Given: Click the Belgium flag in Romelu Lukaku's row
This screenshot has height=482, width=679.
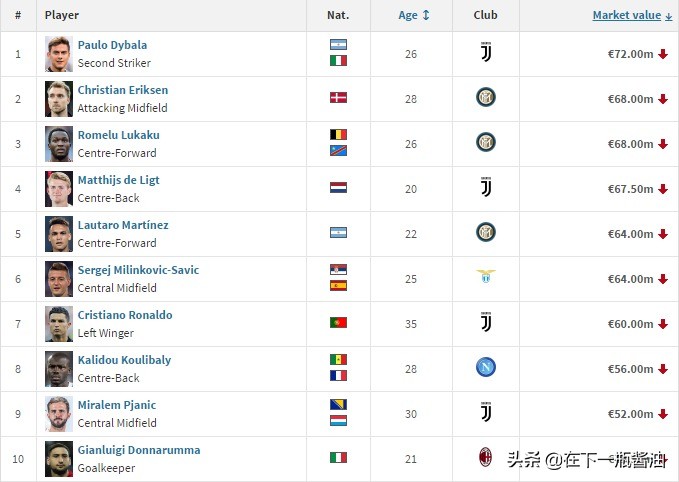Looking at the screenshot, I should point(338,134).
